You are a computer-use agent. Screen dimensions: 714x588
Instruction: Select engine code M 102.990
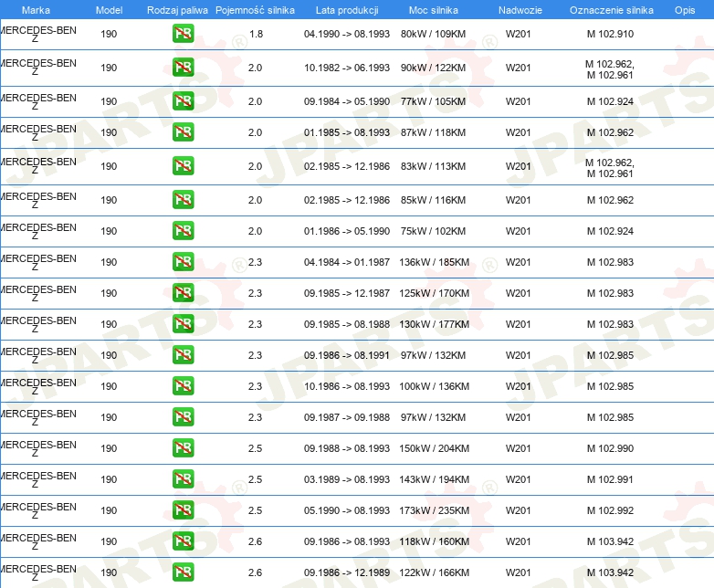click(610, 448)
